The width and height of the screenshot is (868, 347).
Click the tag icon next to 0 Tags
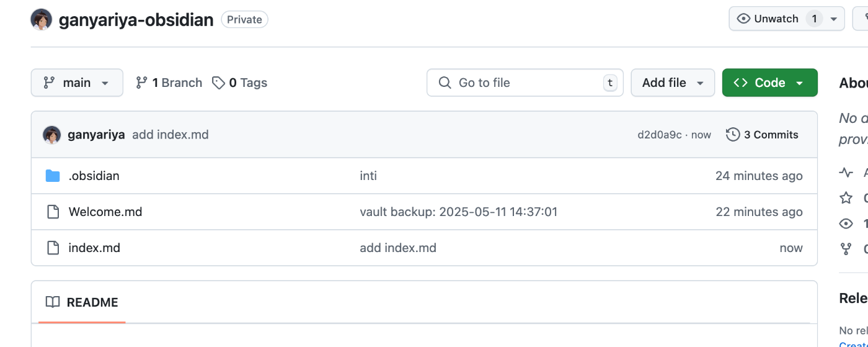pos(218,83)
